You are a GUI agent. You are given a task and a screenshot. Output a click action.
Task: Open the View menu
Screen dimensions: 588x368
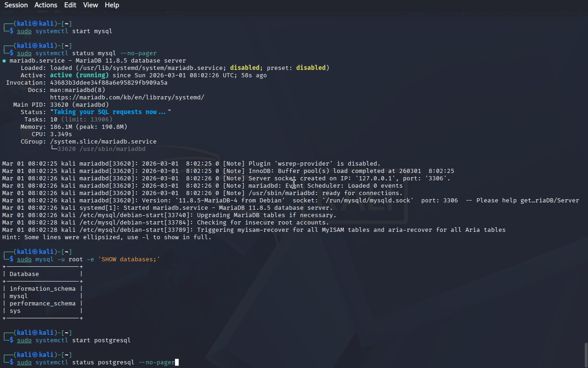[x=90, y=5]
